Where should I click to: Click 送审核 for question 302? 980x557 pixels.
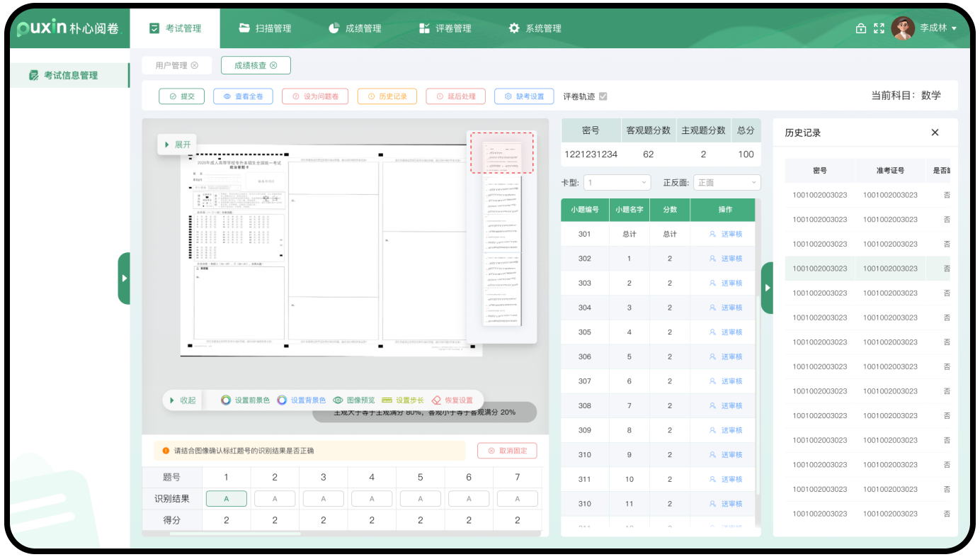[726, 259]
